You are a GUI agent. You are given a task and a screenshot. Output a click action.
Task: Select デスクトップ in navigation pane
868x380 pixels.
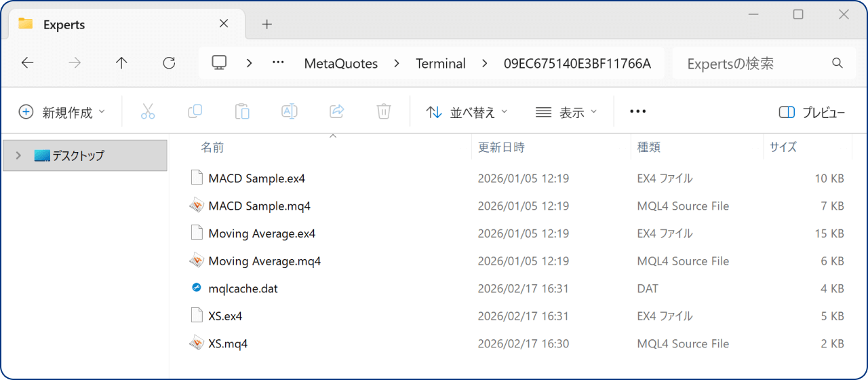[x=85, y=155]
